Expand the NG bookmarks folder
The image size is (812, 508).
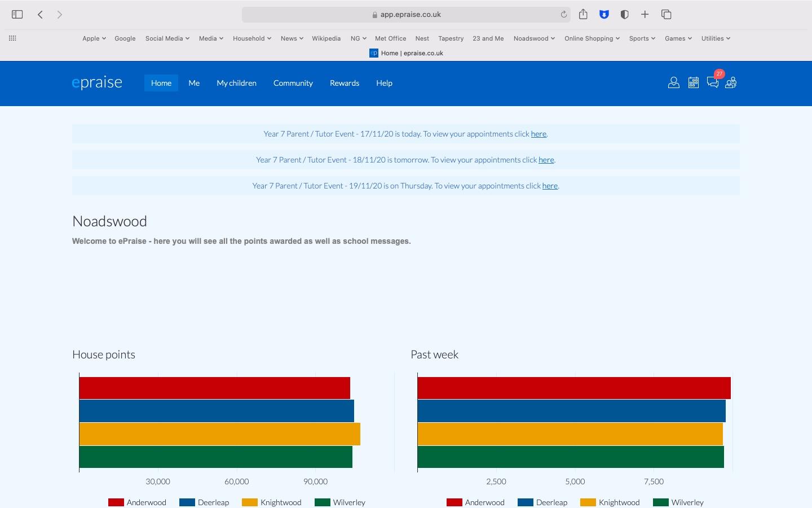358,38
